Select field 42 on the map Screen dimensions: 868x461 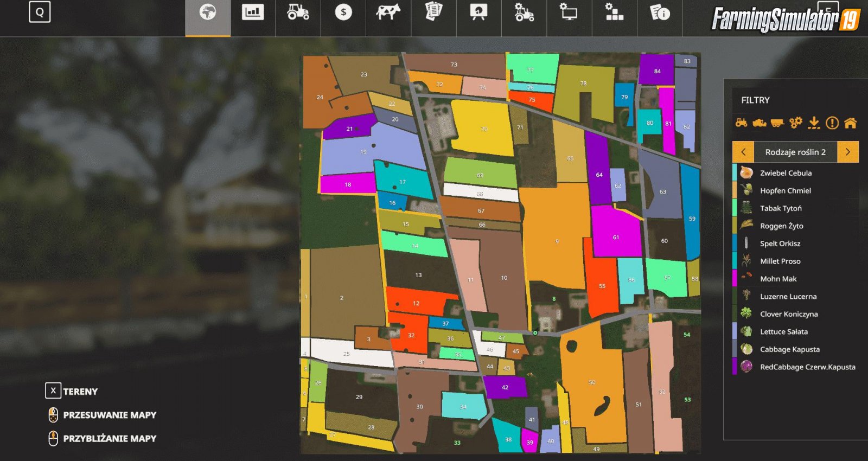click(x=505, y=387)
